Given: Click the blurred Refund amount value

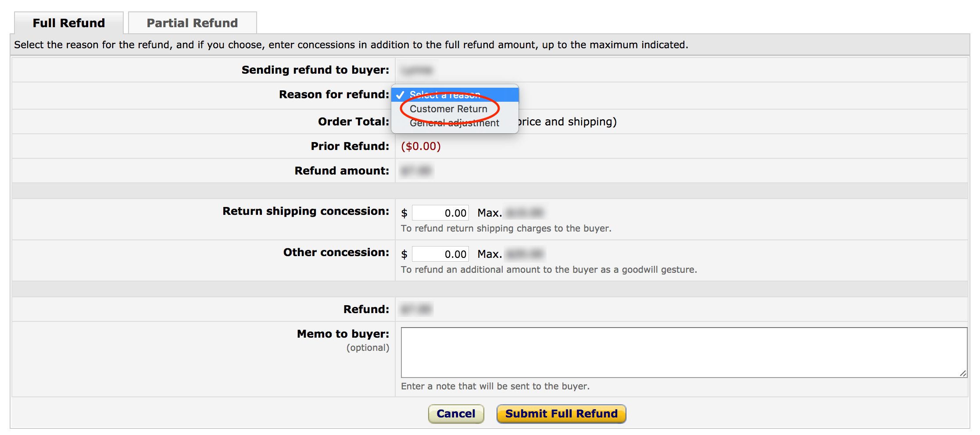Looking at the screenshot, I should pos(416,171).
